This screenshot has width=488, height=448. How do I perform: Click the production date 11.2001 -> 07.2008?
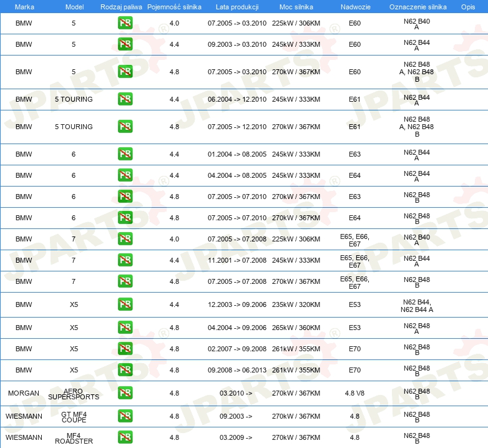[x=237, y=260]
